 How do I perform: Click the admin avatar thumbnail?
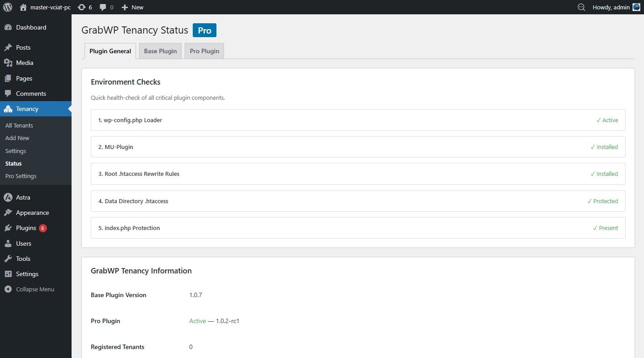pyautogui.click(x=637, y=7)
